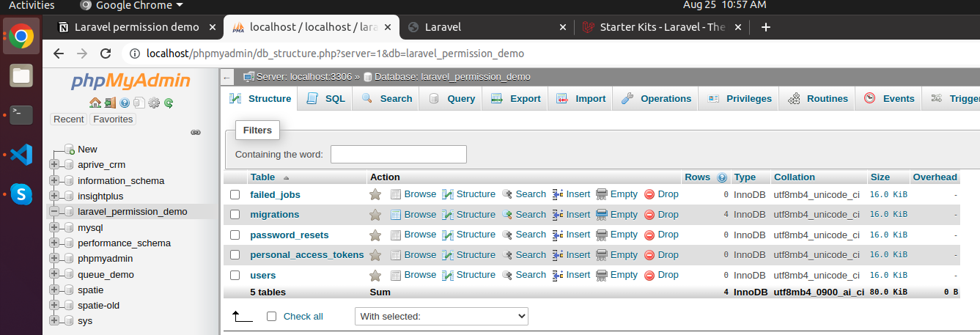This screenshot has height=335, width=980.
Task: Open Visual Studio Code from dock
Action: click(21, 155)
